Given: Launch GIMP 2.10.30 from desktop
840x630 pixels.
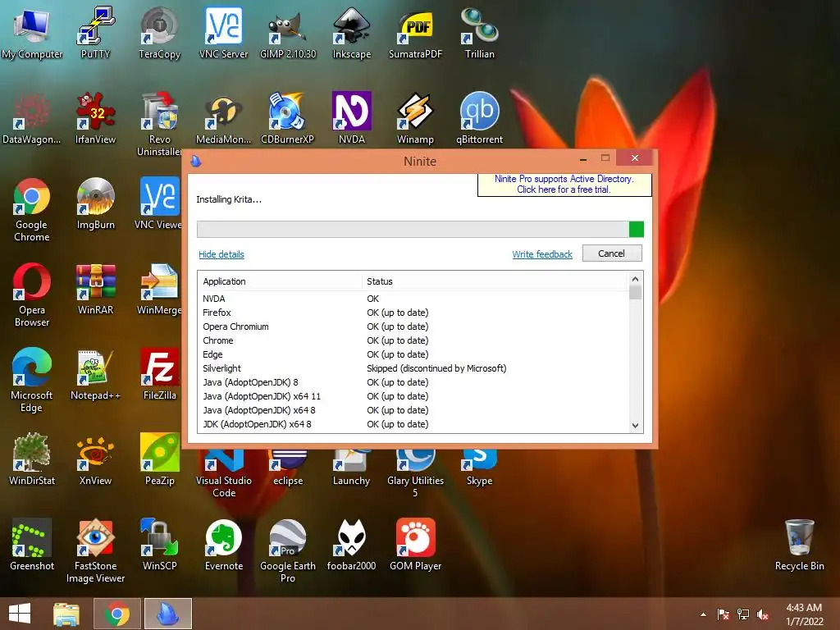Looking at the screenshot, I should click(288, 32).
